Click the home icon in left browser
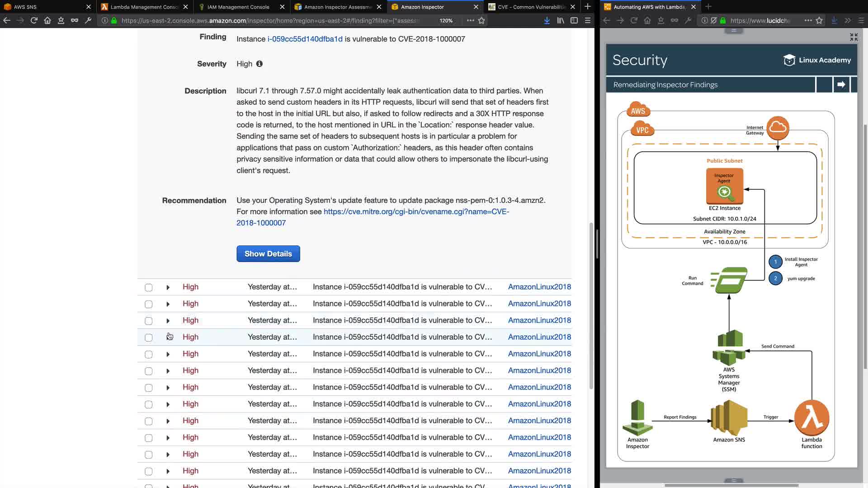Image resolution: width=868 pixels, height=488 pixels. (x=47, y=20)
